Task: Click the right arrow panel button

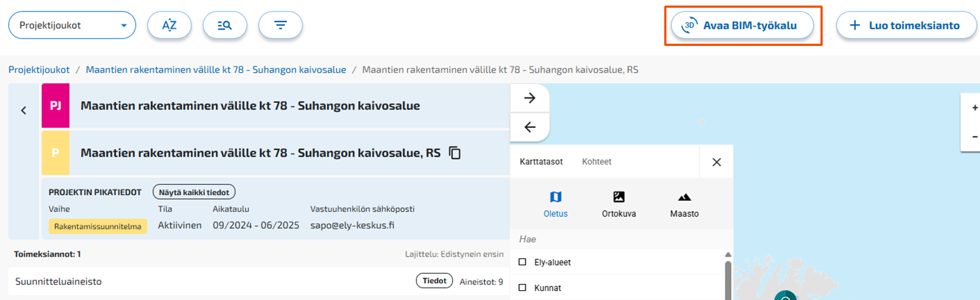Action: 530,98
